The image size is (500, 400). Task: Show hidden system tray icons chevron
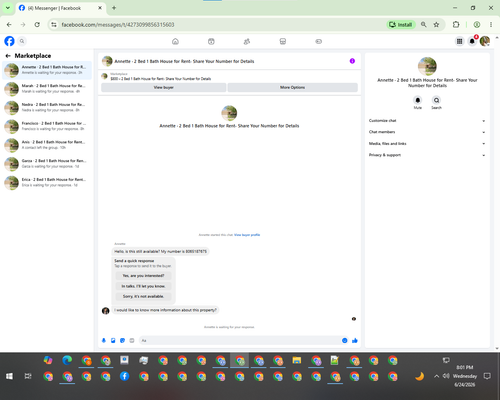tap(436, 376)
